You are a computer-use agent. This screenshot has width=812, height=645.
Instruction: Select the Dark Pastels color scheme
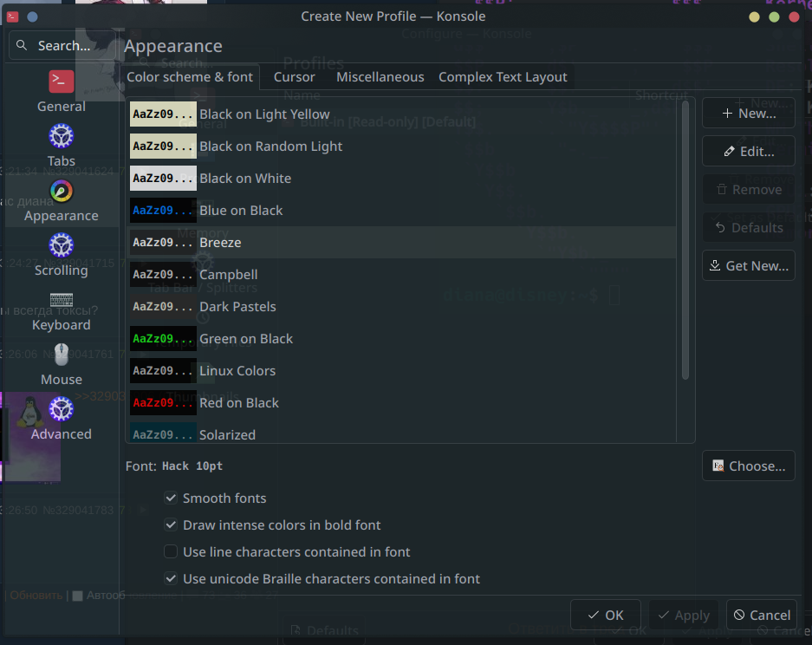tap(401, 307)
